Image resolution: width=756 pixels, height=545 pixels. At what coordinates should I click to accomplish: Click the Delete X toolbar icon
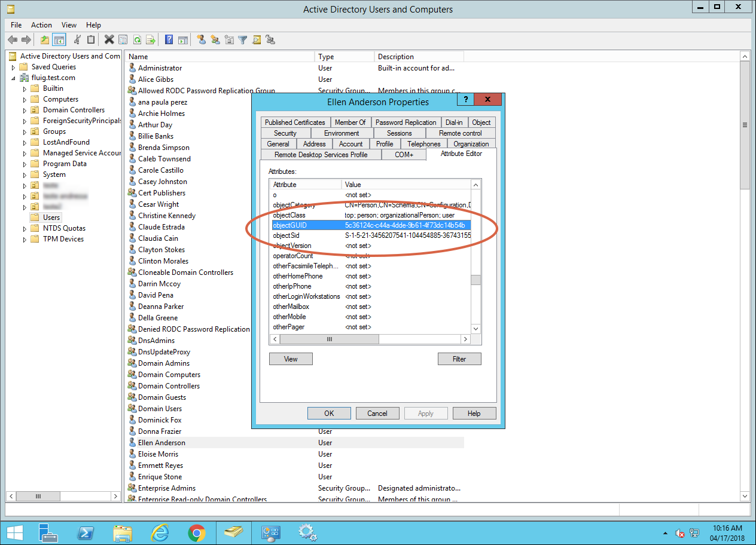point(109,40)
